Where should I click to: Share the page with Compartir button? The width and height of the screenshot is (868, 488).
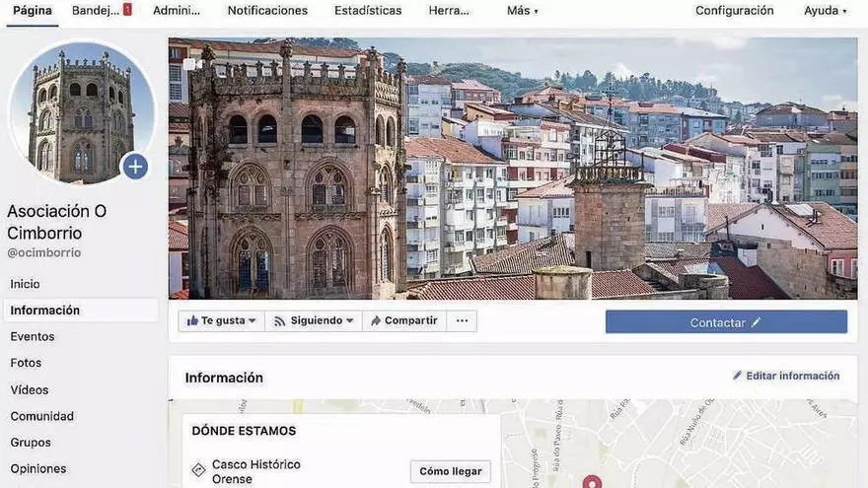pos(403,320)
